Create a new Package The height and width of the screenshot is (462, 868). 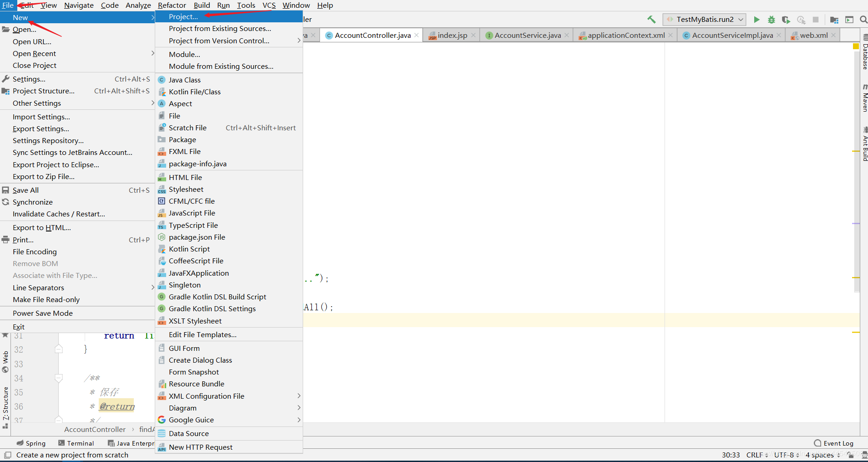coord(229,139)
